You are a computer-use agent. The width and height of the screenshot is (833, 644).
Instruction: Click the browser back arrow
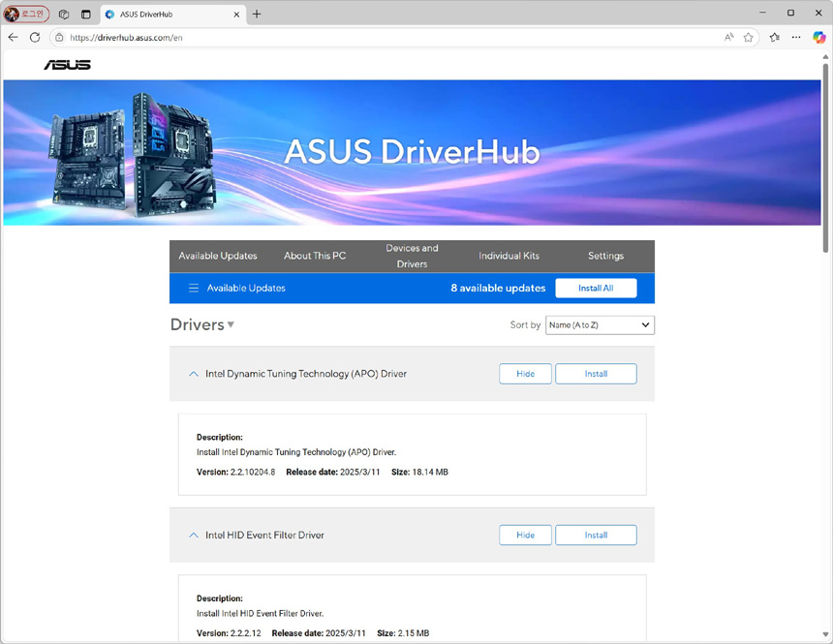tap(13, 37)
